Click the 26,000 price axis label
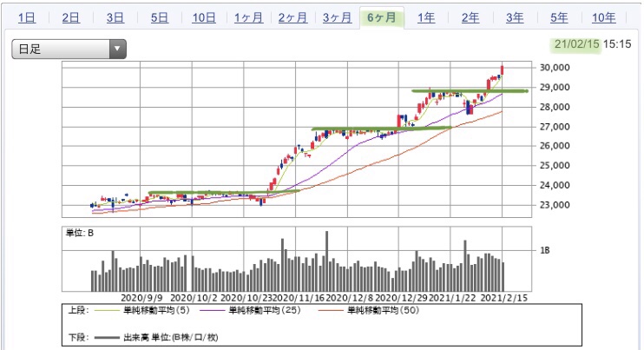This screenshot has width=644, height=350. tap(555, 145)
